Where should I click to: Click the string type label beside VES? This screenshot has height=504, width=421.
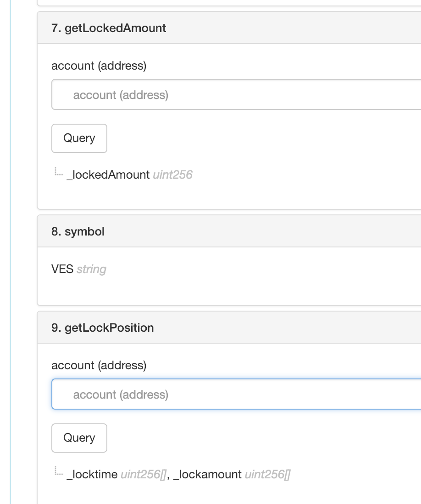(91, 269)
